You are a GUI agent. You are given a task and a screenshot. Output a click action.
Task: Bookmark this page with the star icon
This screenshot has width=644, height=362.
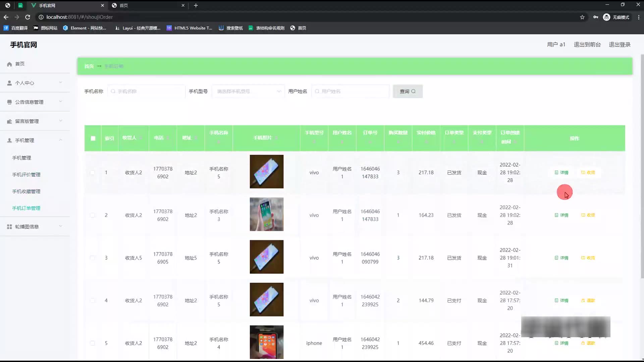pyautogui.click(x=582, y=17)
